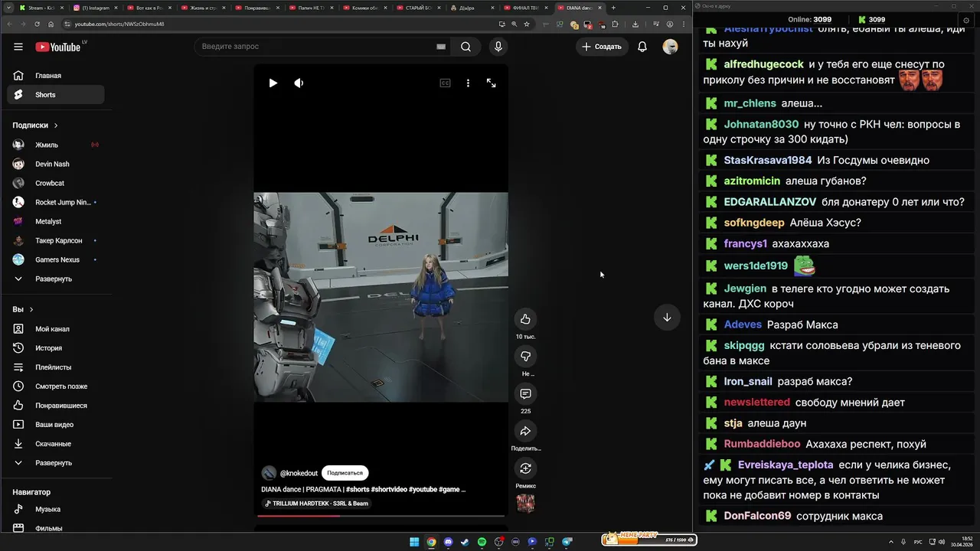The width and height of the screenshot is (980, 551).
Task: Open Ваши видео
Action: coord(56,425)
